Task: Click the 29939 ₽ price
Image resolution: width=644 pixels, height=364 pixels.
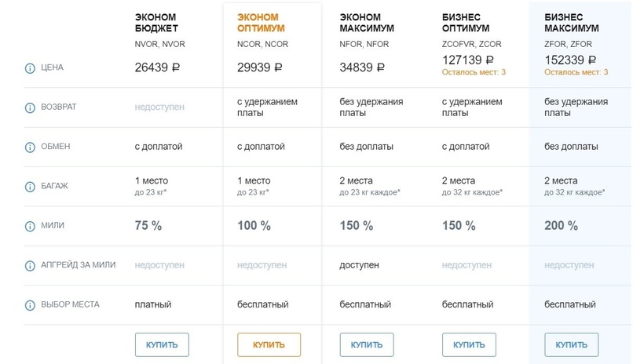Action: [259, 68]
